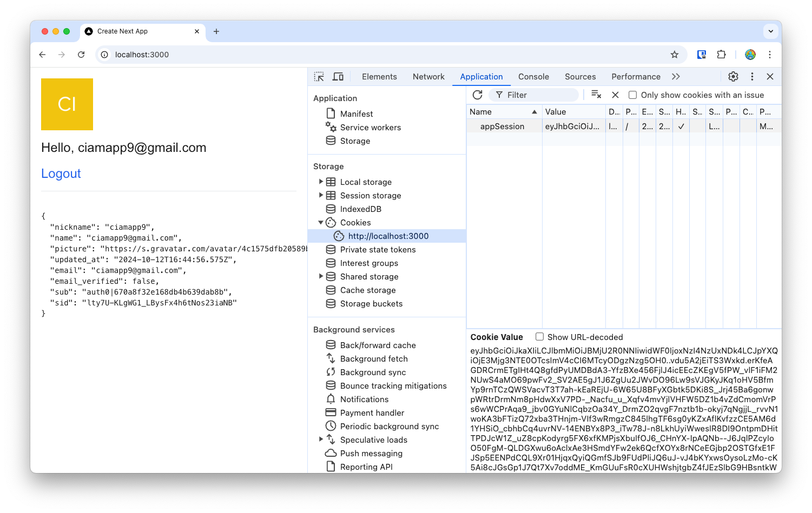Image resolution: width=812 pixels, height=513 pixels.
Task: Bookmark this page with star icon
Action: coord(674,55)
